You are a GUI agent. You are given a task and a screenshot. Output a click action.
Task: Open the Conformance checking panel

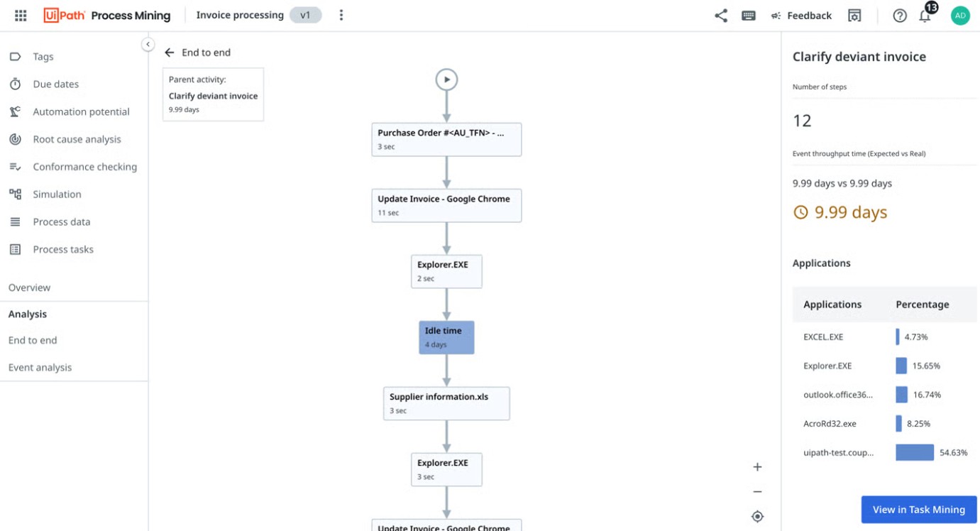pos(14,166)
